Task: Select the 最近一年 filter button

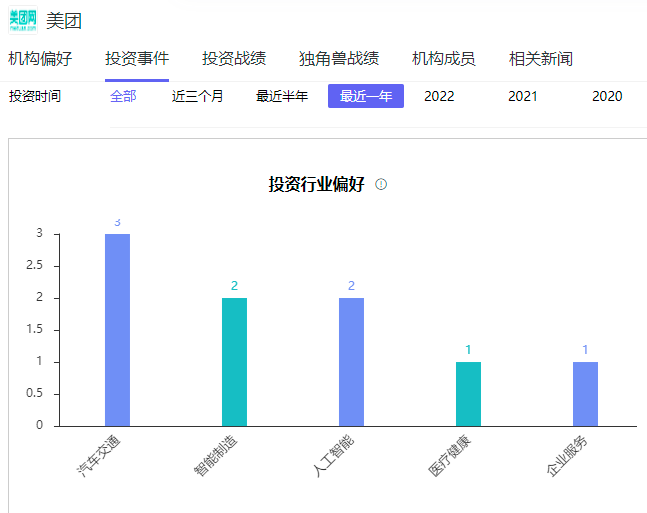Action: [x=366, y=96]
